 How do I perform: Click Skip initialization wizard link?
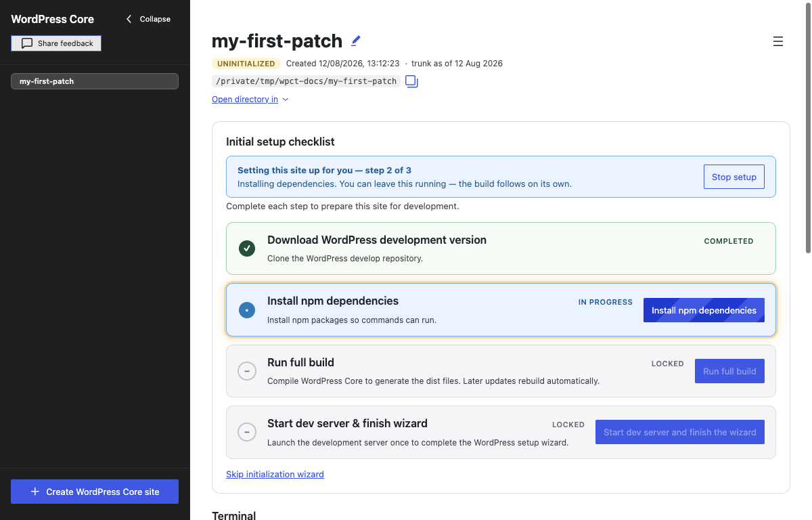[x=275, y=474]
